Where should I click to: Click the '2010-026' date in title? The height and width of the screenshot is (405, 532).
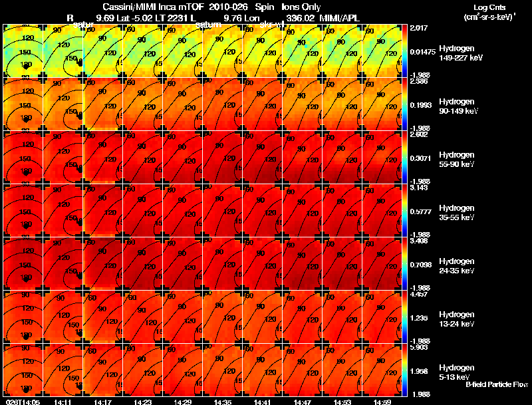229,7
